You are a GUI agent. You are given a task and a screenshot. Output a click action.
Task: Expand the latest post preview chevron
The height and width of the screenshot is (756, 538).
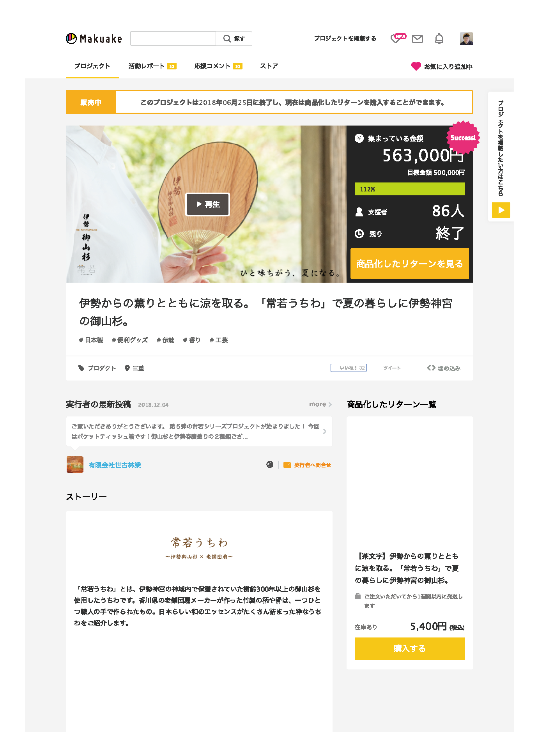pyautogui.click(x=325, y=431)
